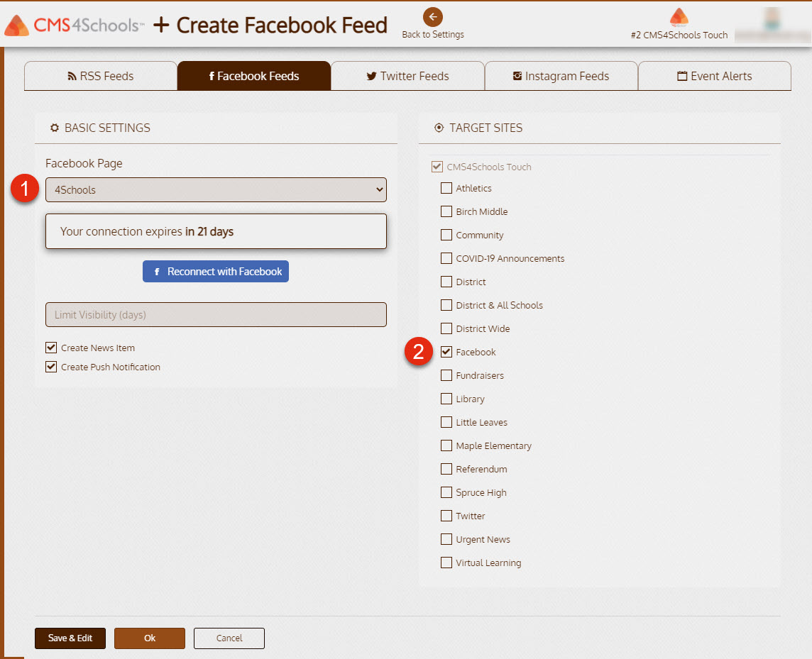
Task: Click the Target Sites target icon
Action: coord(439,128)
